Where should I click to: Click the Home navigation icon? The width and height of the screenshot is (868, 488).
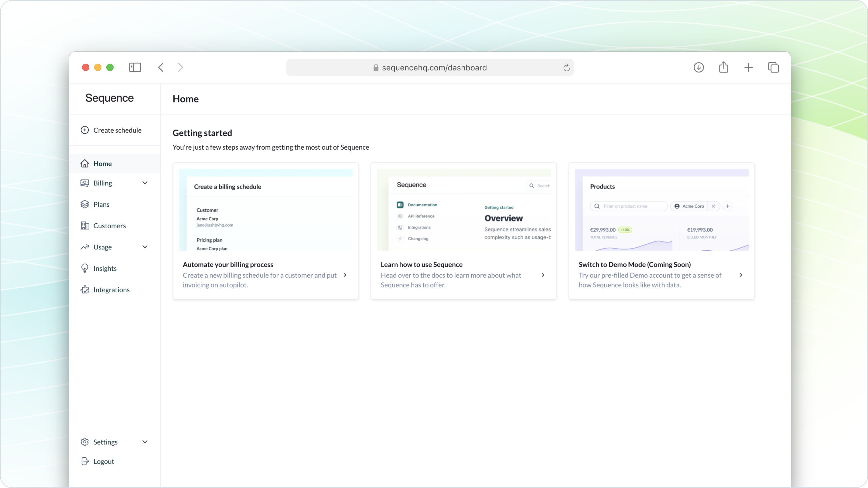click(x=85, y=163)
